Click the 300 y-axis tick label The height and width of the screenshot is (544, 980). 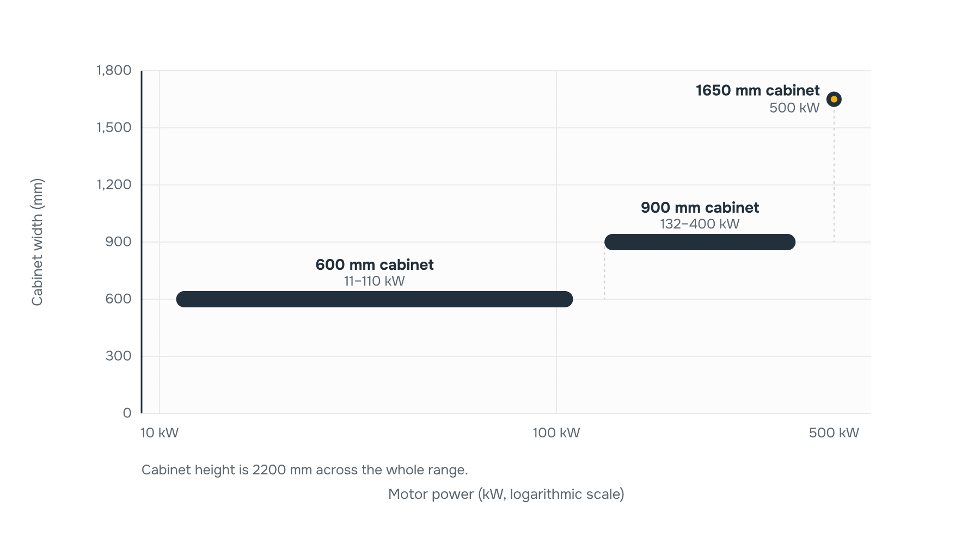pos(118,356)
